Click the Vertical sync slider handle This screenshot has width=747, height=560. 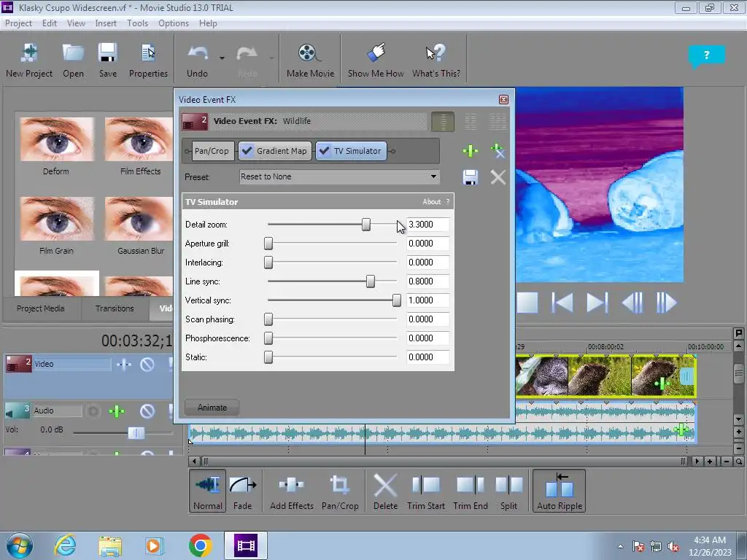pyautogui.click(x=396, y=300)
